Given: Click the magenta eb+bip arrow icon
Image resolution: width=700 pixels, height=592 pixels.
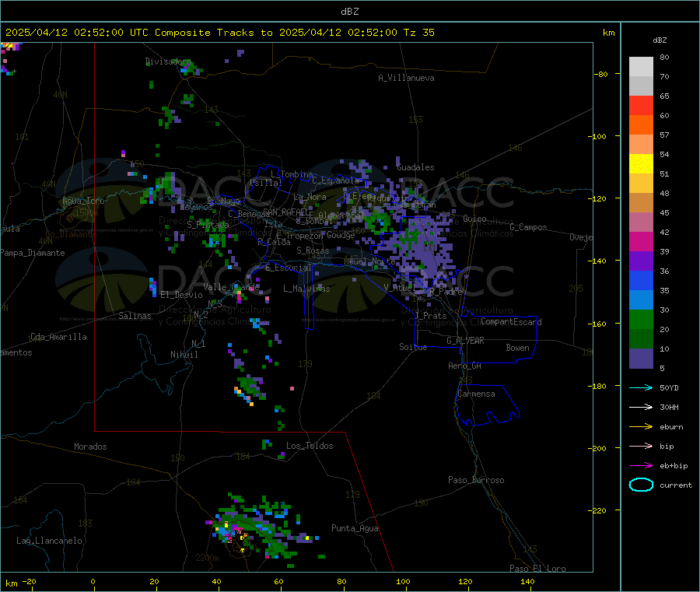Looking at the screenshot, I should click(641, 465).
